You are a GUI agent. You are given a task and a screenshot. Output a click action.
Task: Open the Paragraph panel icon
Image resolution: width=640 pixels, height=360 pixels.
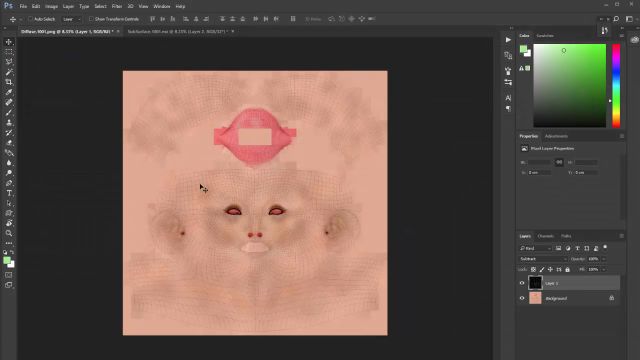pos(508,109)
